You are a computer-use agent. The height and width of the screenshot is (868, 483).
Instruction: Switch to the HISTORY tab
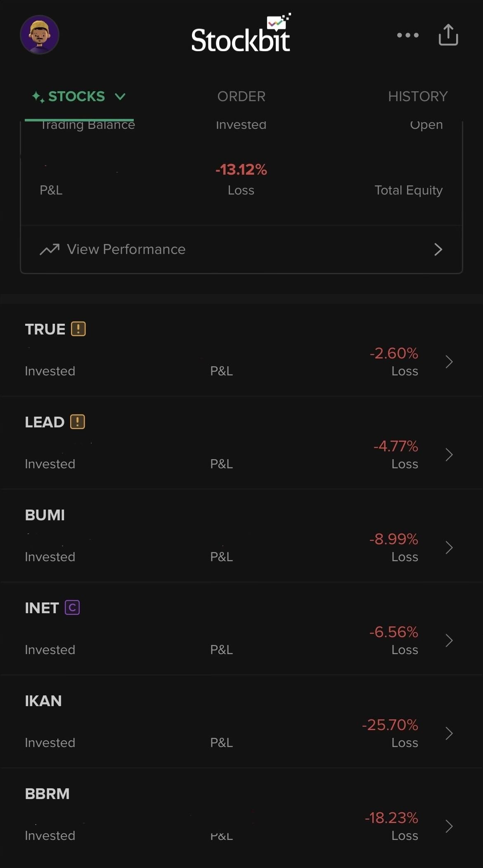(x=417, y=97)
